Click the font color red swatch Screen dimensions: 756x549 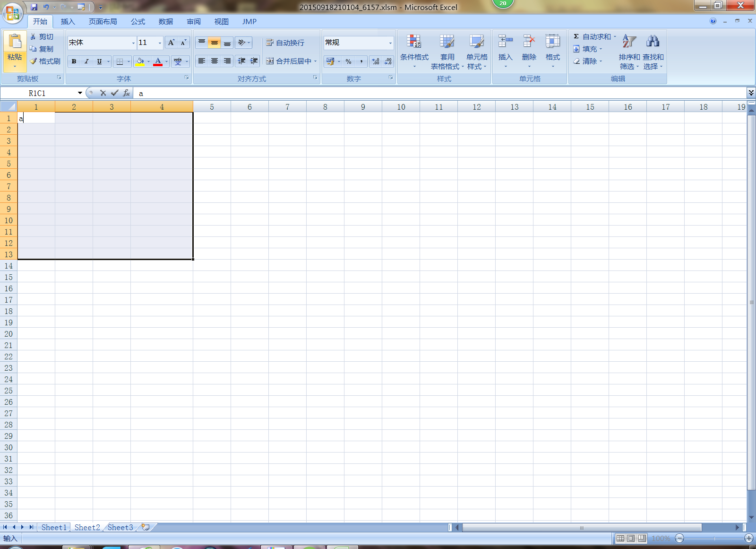tap(158, 61)
